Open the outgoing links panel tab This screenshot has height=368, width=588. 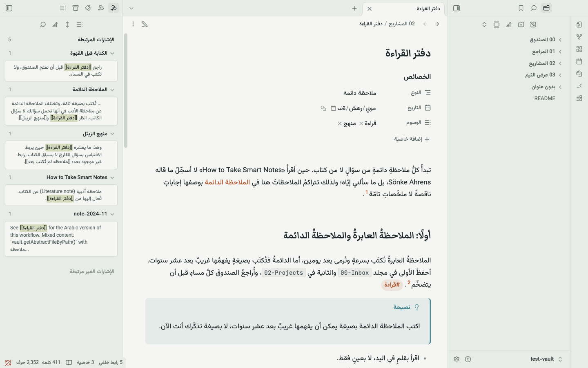[x=101, y=8]
